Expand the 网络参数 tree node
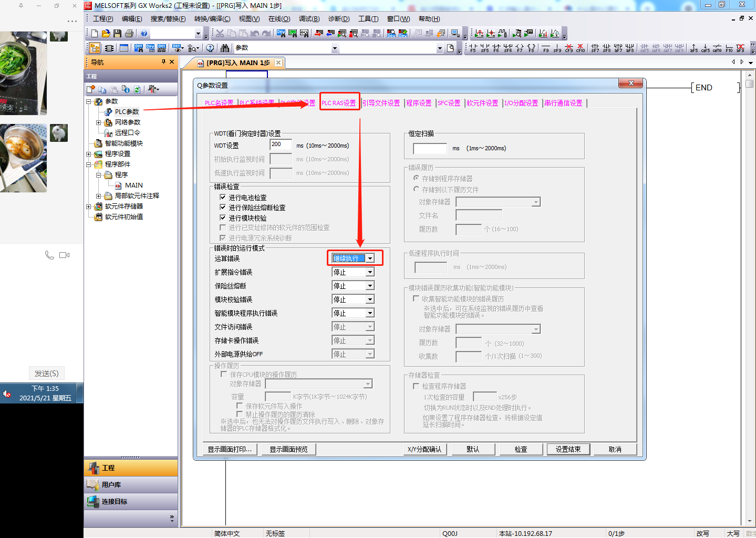The image size is (756, 538). click(98, 122)
